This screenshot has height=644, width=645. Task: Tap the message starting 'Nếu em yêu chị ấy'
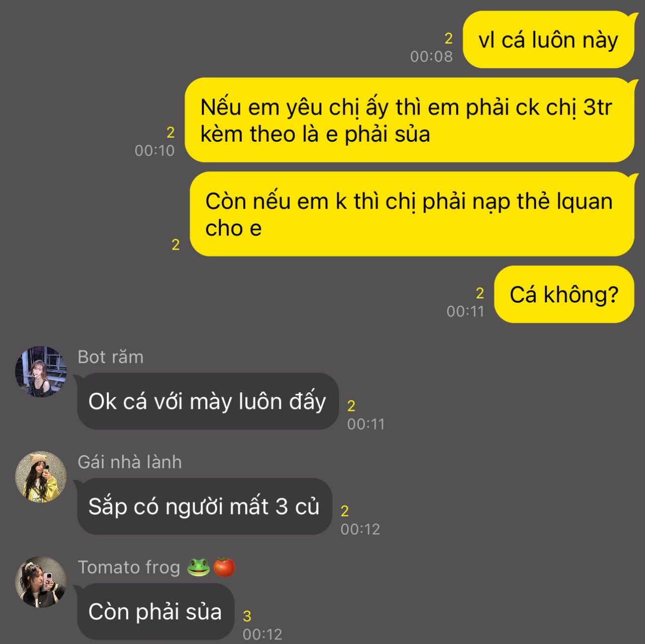pos(410,120)
